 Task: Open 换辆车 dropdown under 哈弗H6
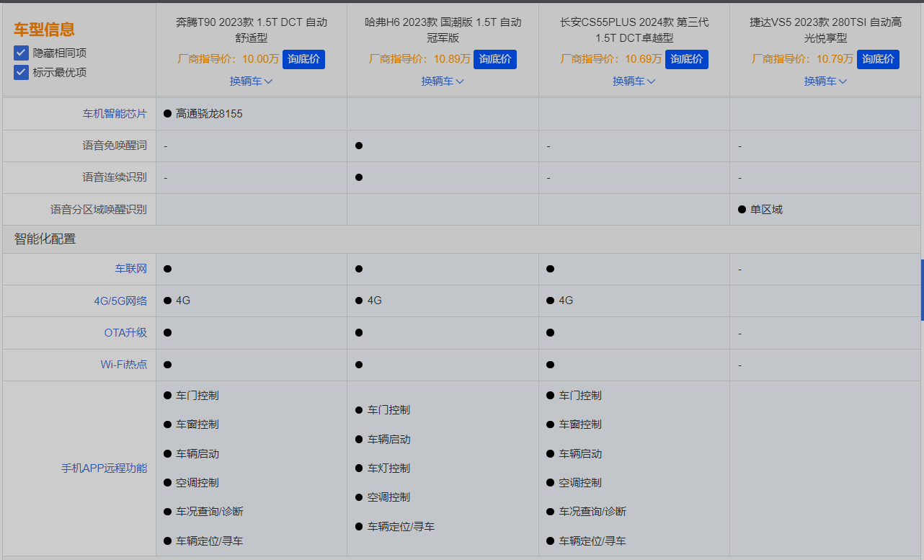click(443, 81)
